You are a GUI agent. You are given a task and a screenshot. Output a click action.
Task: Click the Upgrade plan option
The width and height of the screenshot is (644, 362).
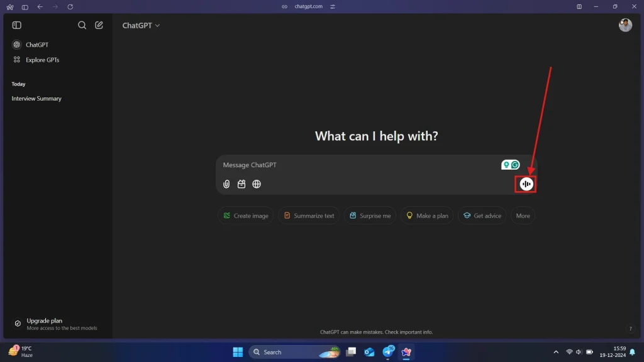coord(57,324)
